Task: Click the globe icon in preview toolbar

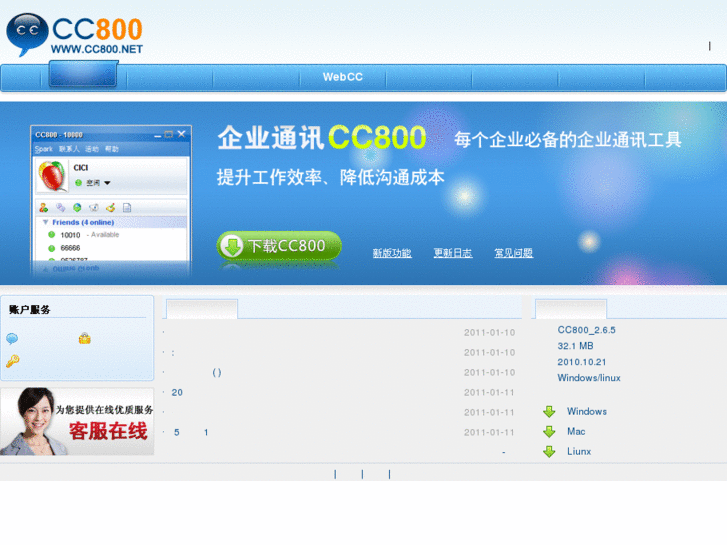Action: coord(77,207)
